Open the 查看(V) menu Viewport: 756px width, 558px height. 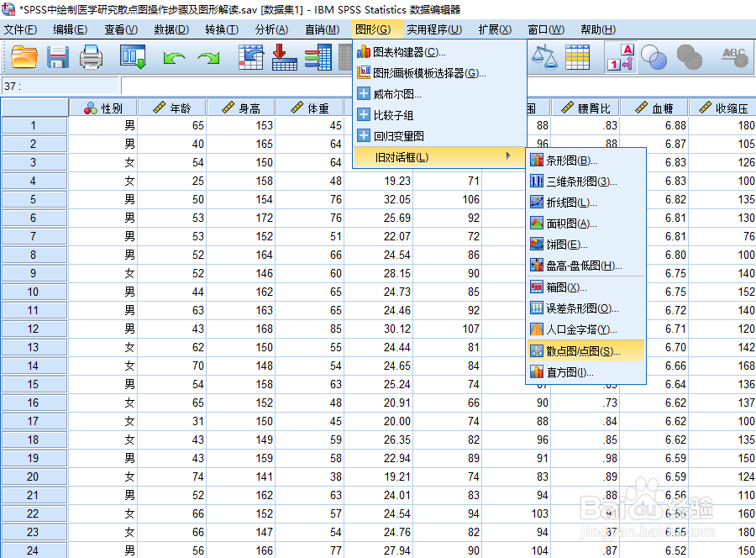click(x=121, y=29)
